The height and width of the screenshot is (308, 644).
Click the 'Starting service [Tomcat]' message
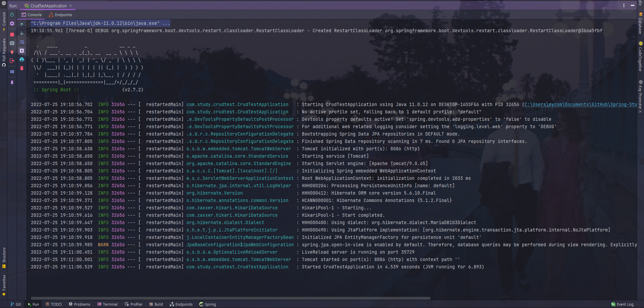point(335,156)
